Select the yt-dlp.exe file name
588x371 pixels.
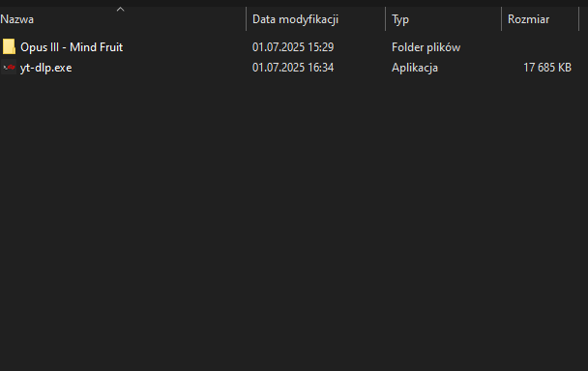coord(45,68)
